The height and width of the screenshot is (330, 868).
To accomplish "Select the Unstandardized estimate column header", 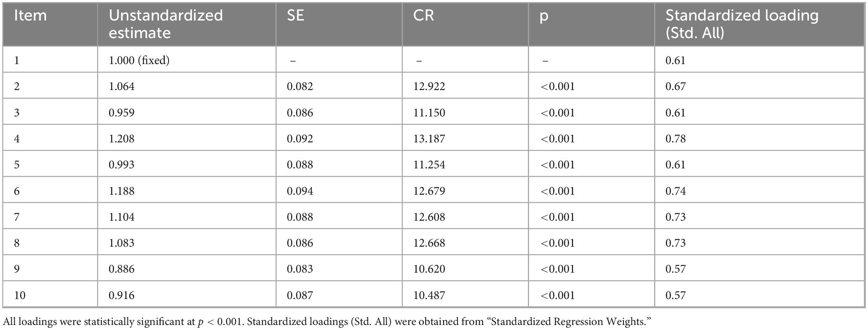I will coord(166,24).
